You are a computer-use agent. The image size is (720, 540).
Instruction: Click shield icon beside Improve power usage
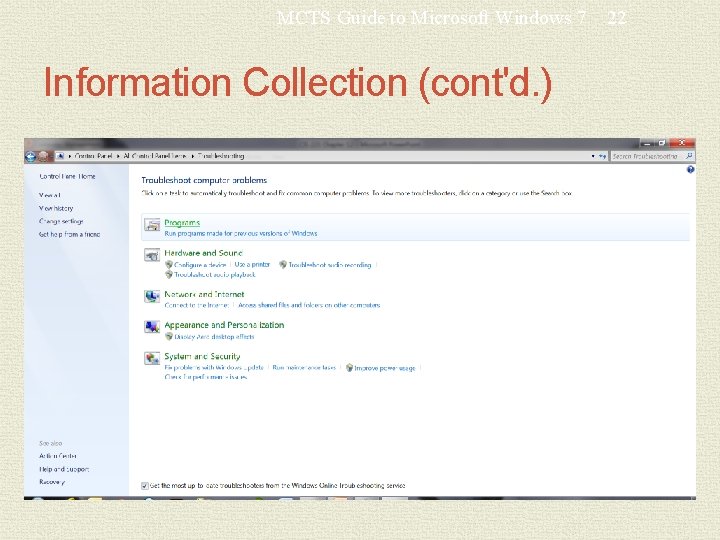(x=349, y=368)
